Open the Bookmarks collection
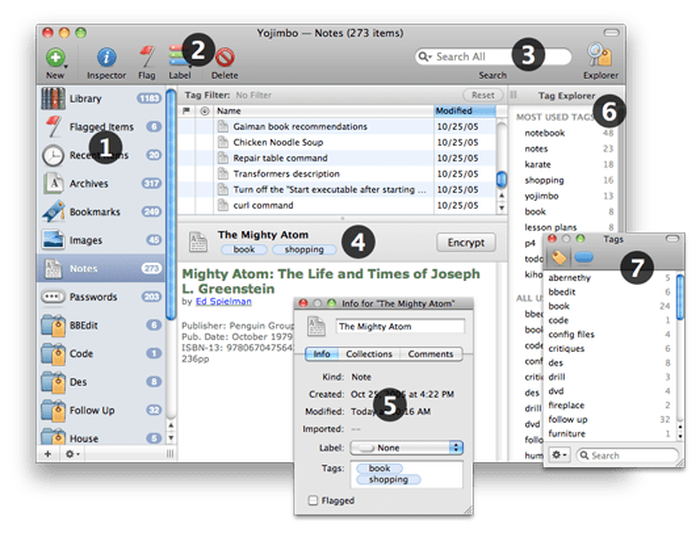 (x=101, y=212)
